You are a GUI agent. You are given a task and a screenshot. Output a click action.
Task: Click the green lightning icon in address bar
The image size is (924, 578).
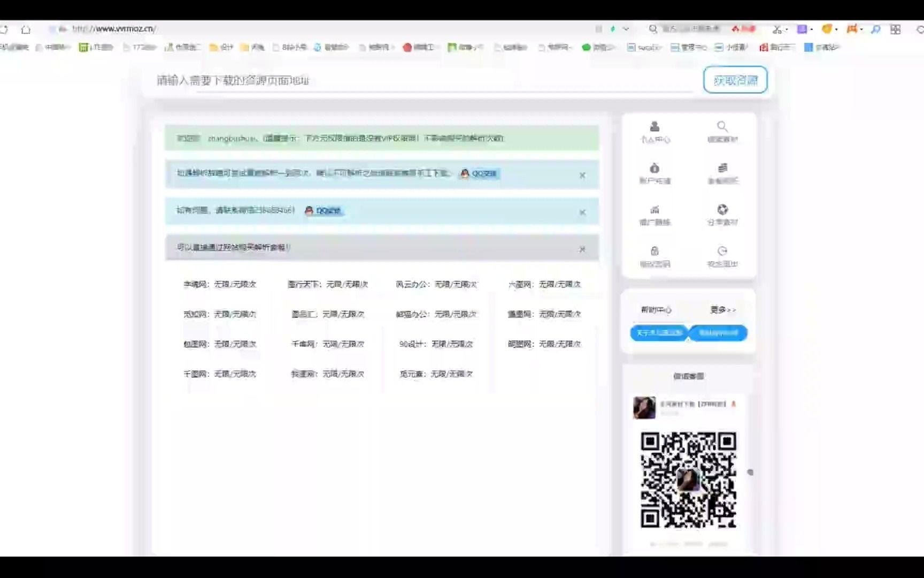coord(613,29)
